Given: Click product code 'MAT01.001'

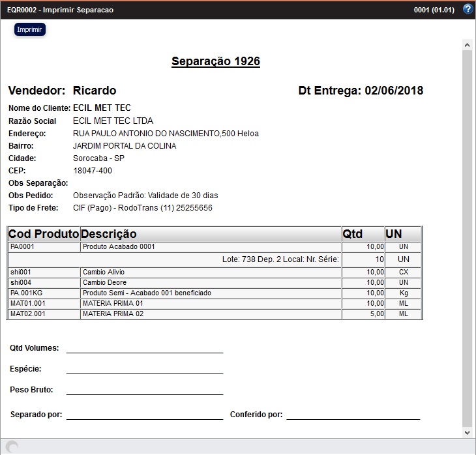Looking at the screenshot, I should pos(27,303).
